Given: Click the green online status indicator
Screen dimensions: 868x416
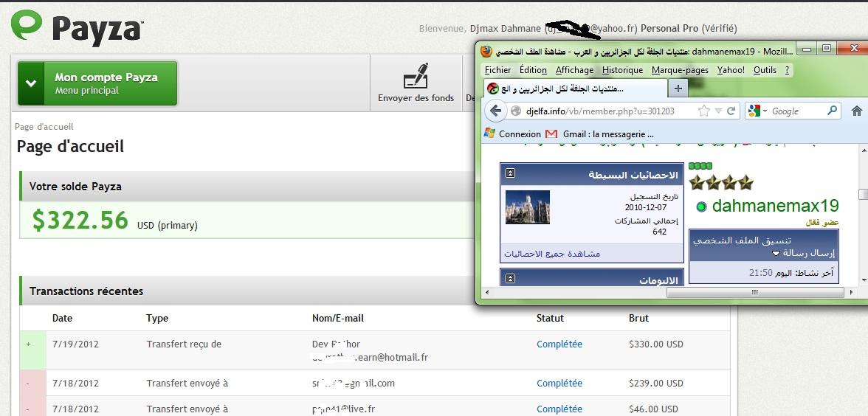Looking at the screenshot, I should pyautogui.click(x=701, y=207).
